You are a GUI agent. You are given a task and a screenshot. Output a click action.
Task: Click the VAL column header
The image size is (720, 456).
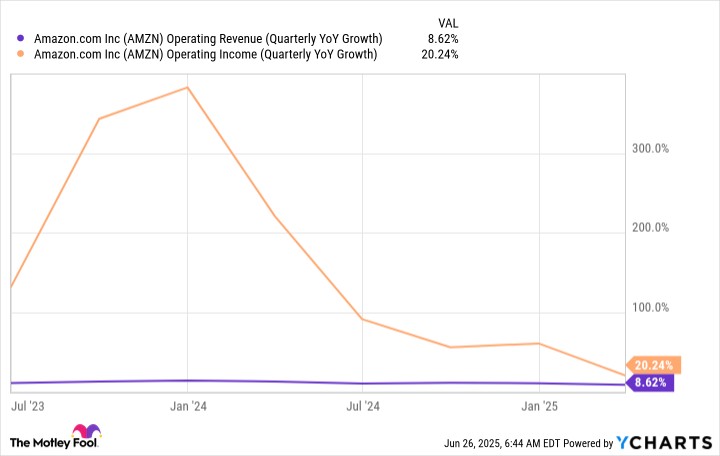(448, 23)
